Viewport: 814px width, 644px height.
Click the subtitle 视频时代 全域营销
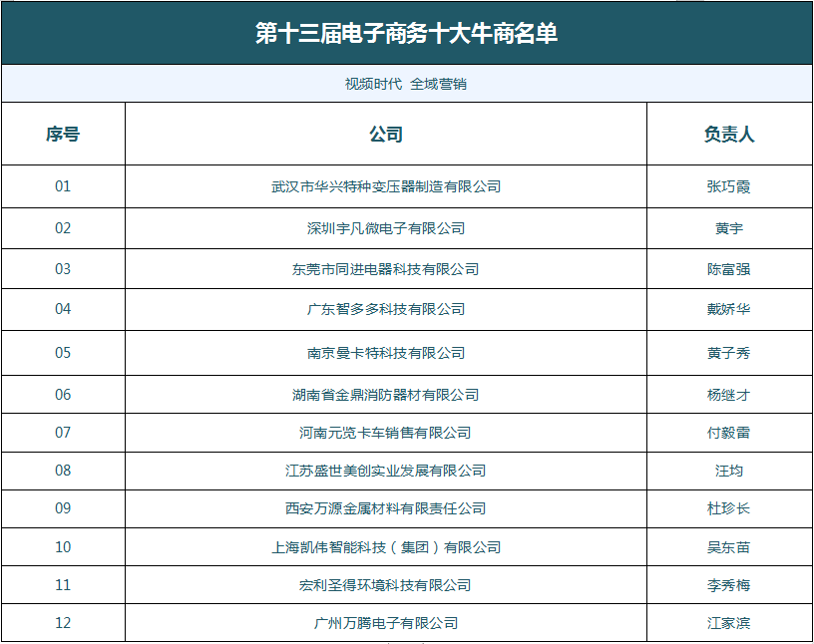pyautogui.click(x=406, y=84)
